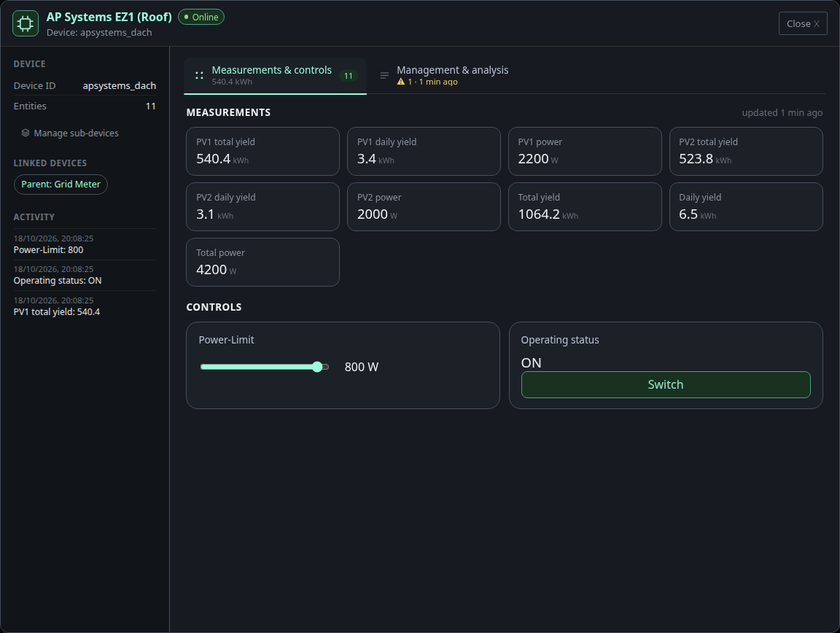Click the 'PV1 total yield: 540.4' activity entry
Screen dimensions: 840x633
click(85, 306)
